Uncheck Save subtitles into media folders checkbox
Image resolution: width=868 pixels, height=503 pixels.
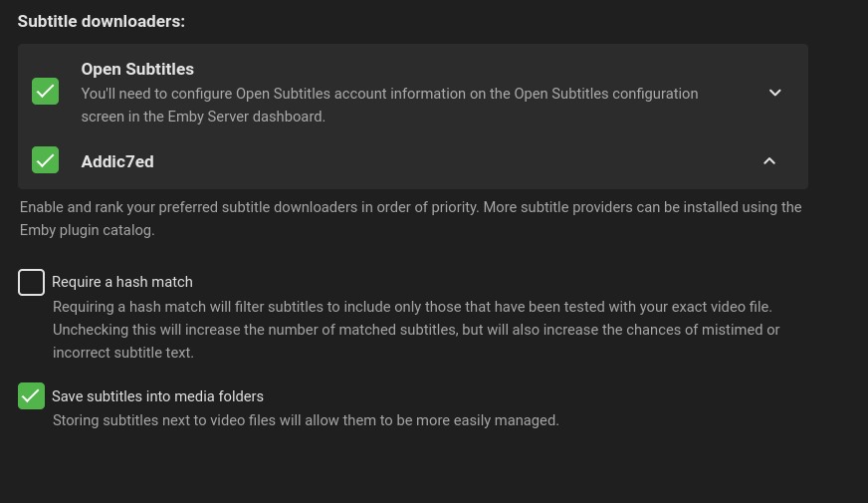click(31, 395)
